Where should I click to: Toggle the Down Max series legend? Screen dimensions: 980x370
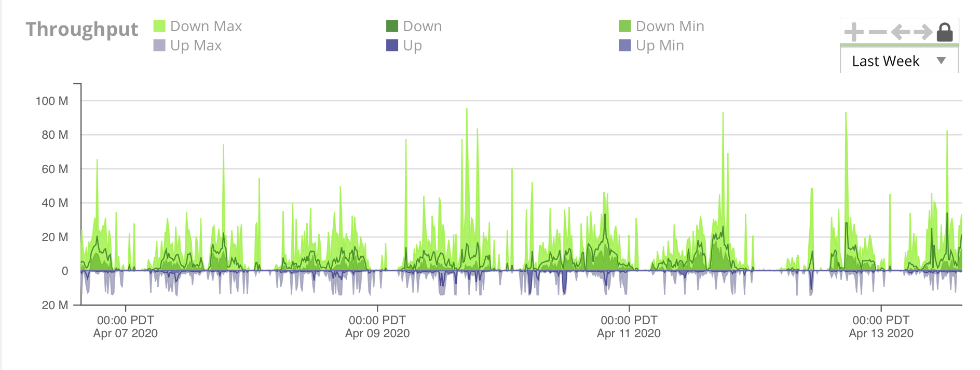coord(198,26)
